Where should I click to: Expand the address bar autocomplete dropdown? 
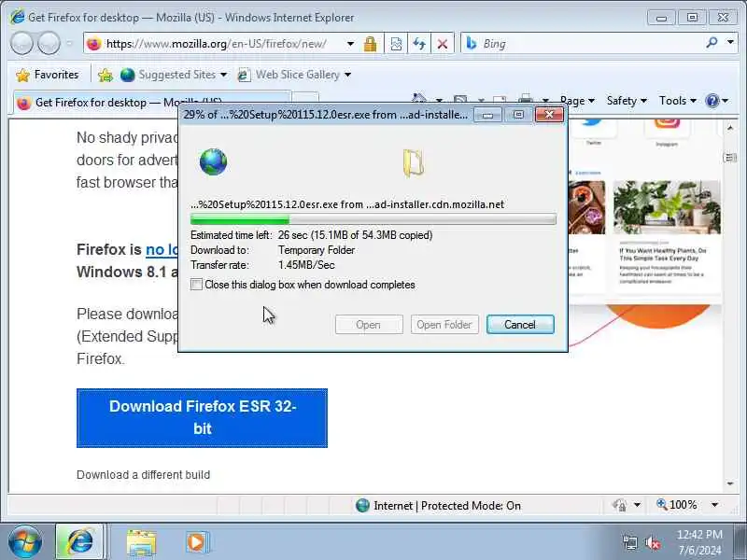pyautogui.click(x=350, y=44)
